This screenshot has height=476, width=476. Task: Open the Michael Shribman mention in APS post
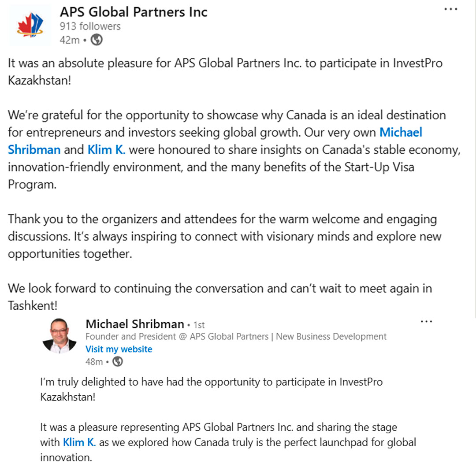[x=401, y=132]
